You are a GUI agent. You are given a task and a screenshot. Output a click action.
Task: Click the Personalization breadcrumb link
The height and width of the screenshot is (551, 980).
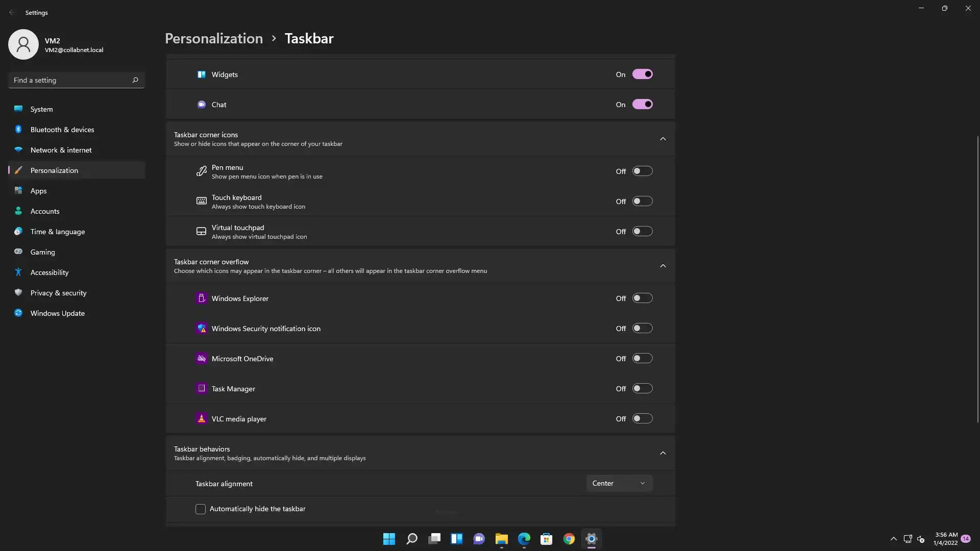pos(214,39)
